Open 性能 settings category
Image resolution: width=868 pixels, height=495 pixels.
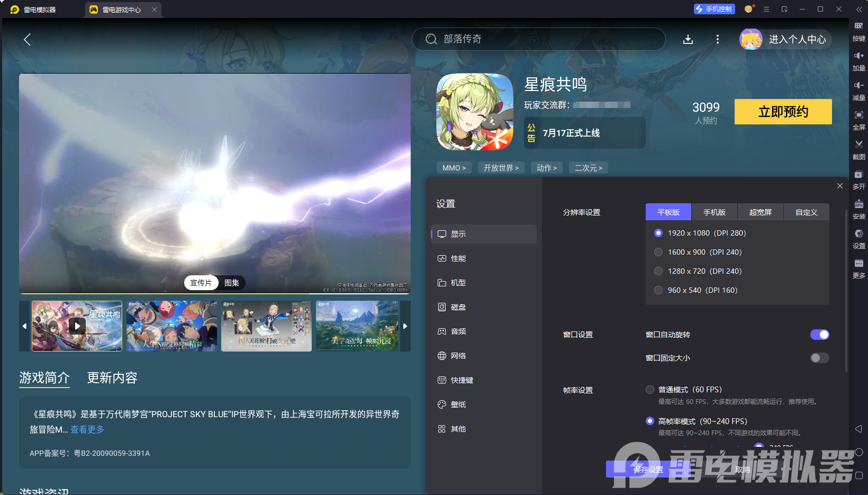484,258
